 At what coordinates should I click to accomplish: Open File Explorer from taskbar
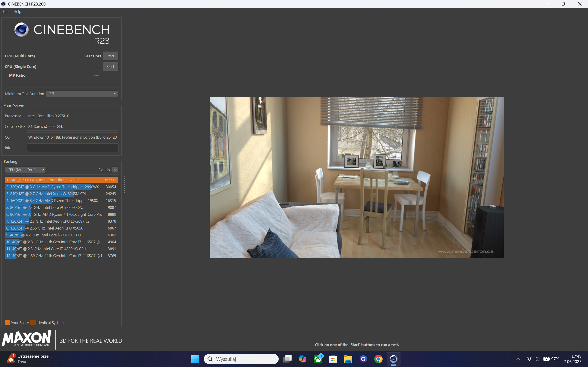(x=348, y=359)
